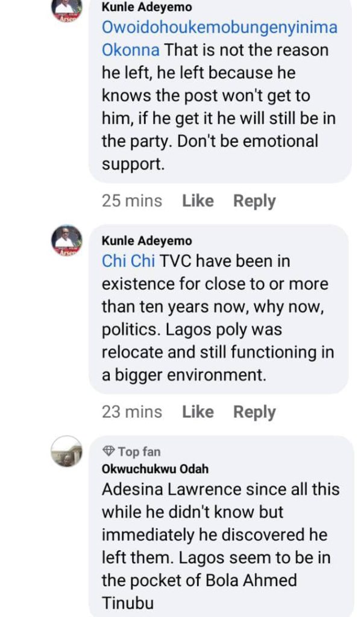Open the tagged Owoidohoukemobungenyinima Okonna profile link
The image size is (364, 617).
point(219,27)
